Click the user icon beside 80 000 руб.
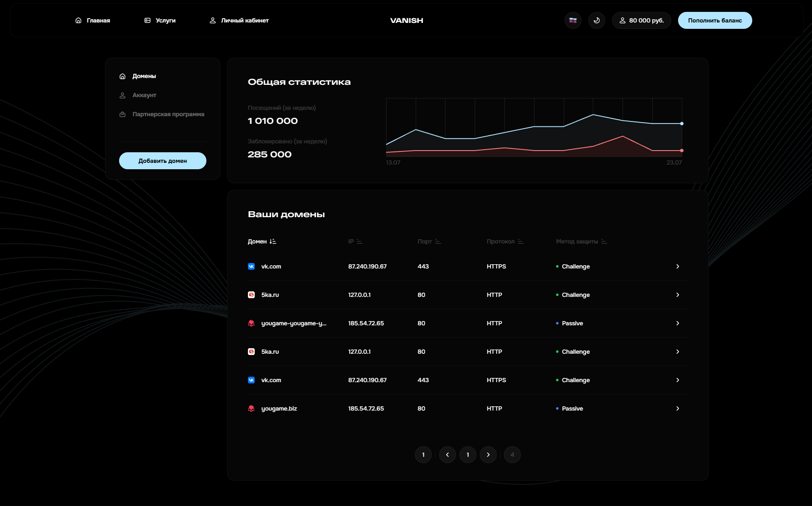Image resolution: width=812 pixels, height=506 pixels. (x=623, y=20)
